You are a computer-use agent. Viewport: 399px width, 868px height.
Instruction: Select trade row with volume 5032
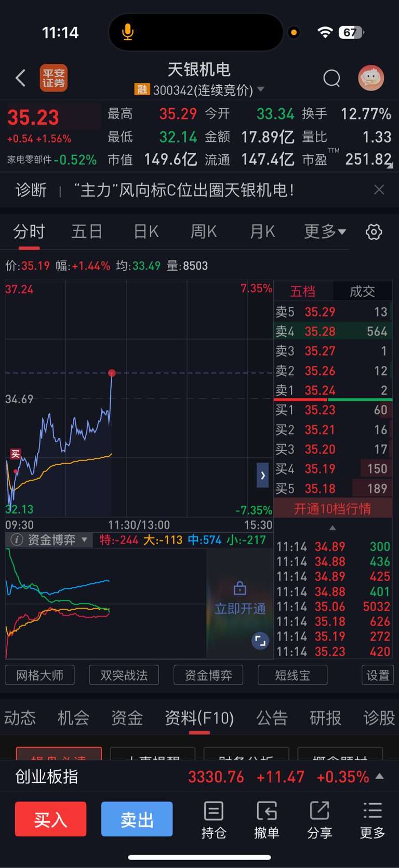332,607
